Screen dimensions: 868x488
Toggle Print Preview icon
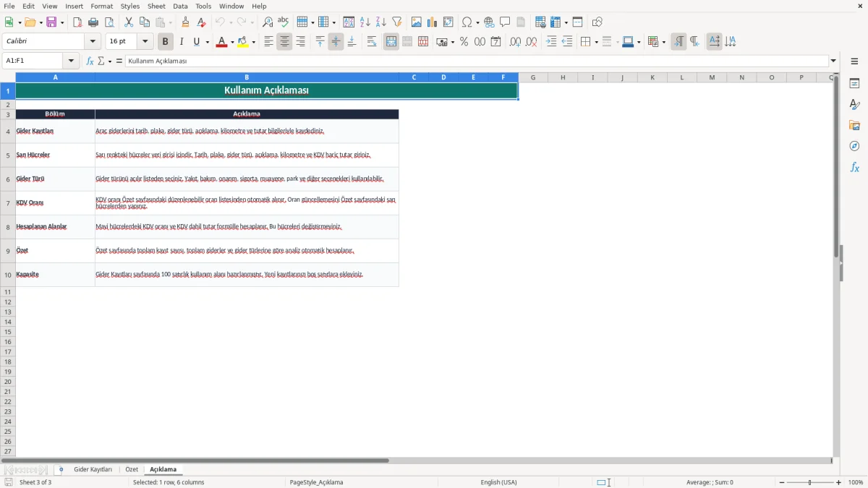(x=109, y=22)
